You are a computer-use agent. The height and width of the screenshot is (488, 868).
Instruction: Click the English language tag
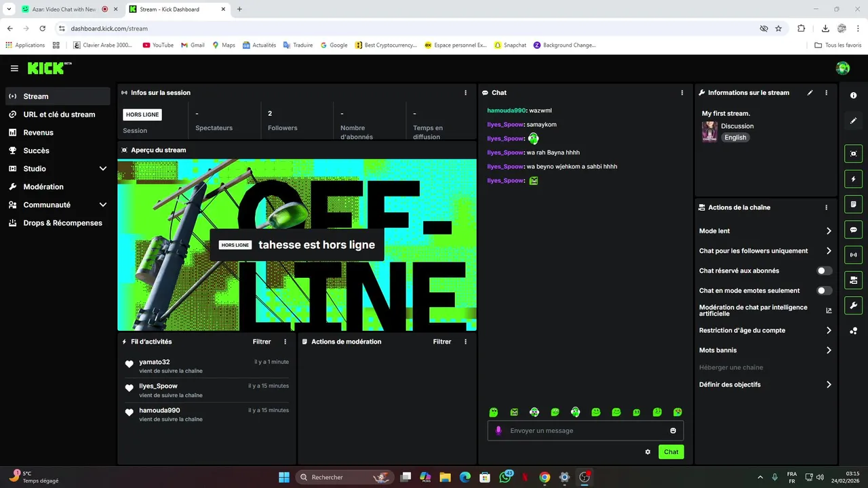tap(735, 138)
